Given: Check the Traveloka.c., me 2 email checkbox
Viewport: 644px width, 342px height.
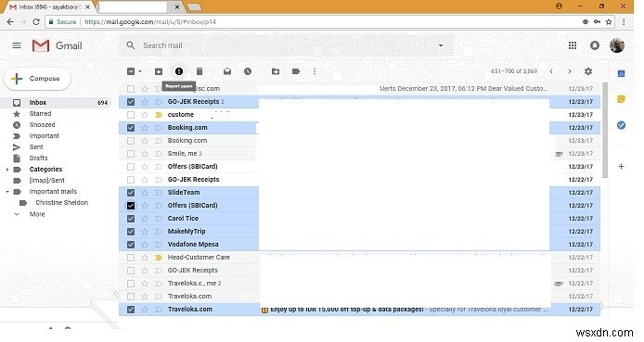Looking at the screenshot, I should [x=131, y=284].
